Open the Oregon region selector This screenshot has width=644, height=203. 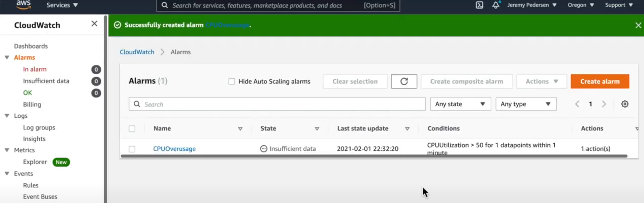(581, 5)
